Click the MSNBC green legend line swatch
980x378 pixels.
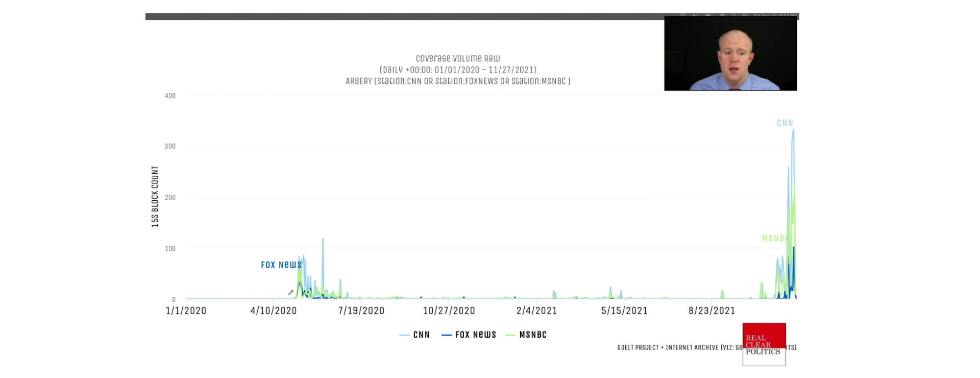click(x=510, y=335)
